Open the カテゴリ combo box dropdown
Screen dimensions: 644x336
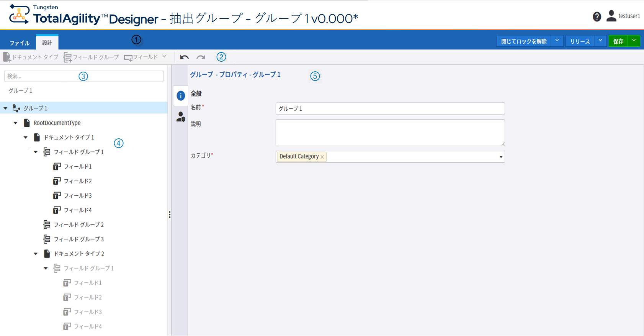tap(501, 157)
